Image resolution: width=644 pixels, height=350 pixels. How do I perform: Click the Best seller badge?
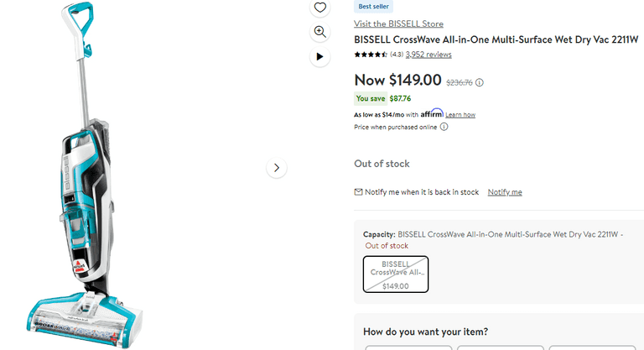pos(375,6)
